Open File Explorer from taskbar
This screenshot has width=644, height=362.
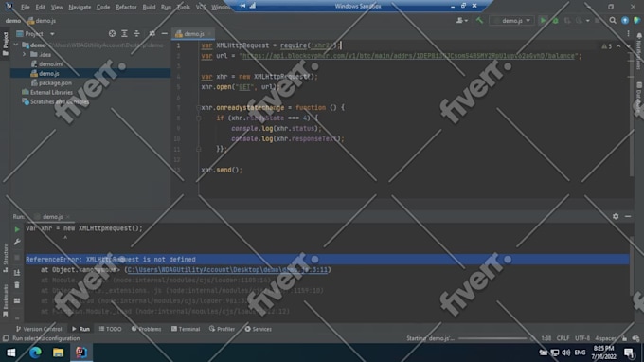click(x=58, y=353)
